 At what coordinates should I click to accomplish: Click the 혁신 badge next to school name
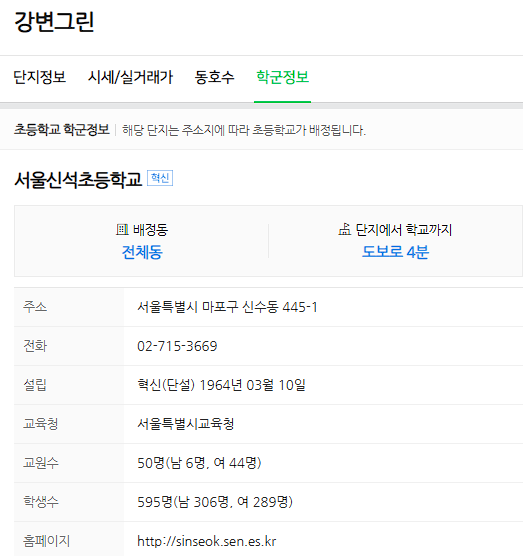tap(160, 178)
